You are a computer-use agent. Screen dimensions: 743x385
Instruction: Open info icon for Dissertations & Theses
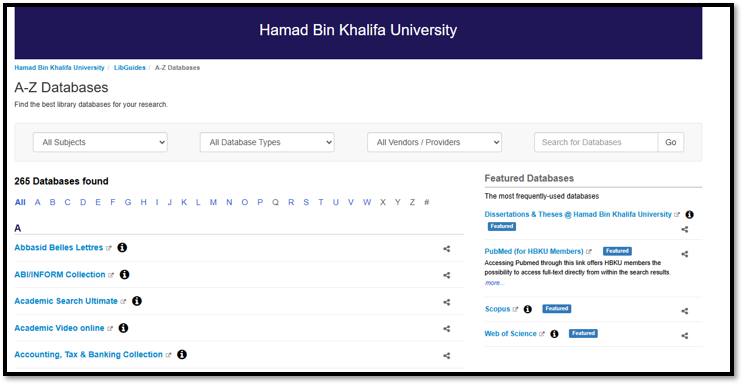(689, 215)
